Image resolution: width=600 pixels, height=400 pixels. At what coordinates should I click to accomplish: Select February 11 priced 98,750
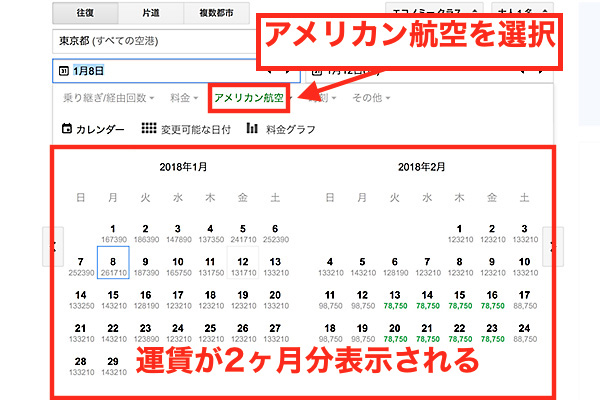tap(330, 300)
